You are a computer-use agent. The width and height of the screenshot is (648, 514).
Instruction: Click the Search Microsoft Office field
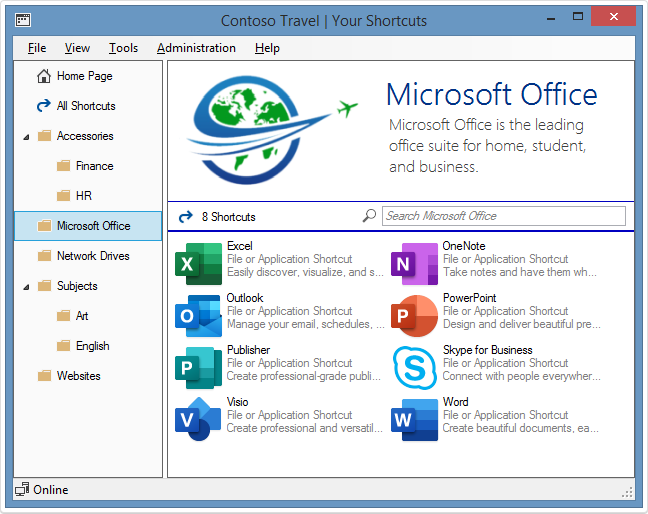click(x=503, y=216)
